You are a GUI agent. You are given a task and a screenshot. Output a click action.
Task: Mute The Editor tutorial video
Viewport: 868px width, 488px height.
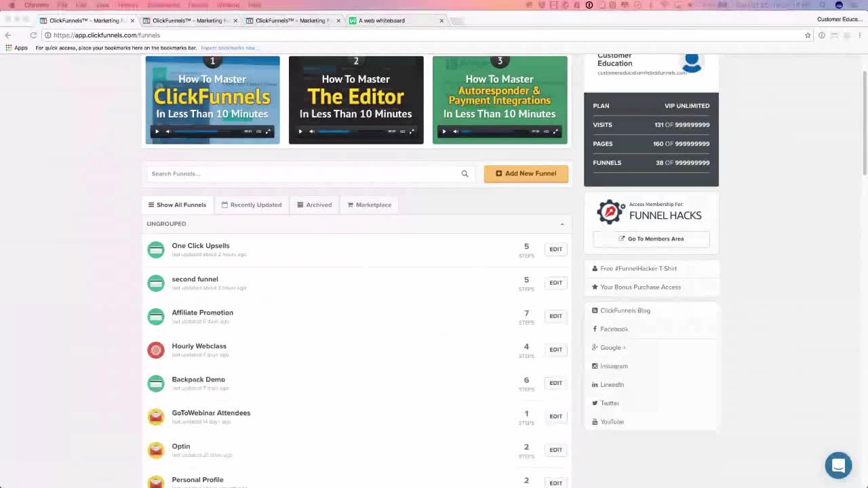click(x=312, y=131)
